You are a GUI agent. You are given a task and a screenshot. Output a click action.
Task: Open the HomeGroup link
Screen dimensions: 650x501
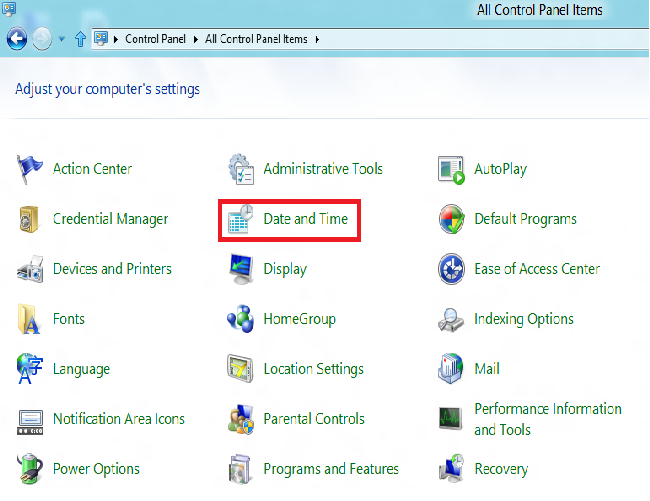pyautogui.click(x=300, y=320)
